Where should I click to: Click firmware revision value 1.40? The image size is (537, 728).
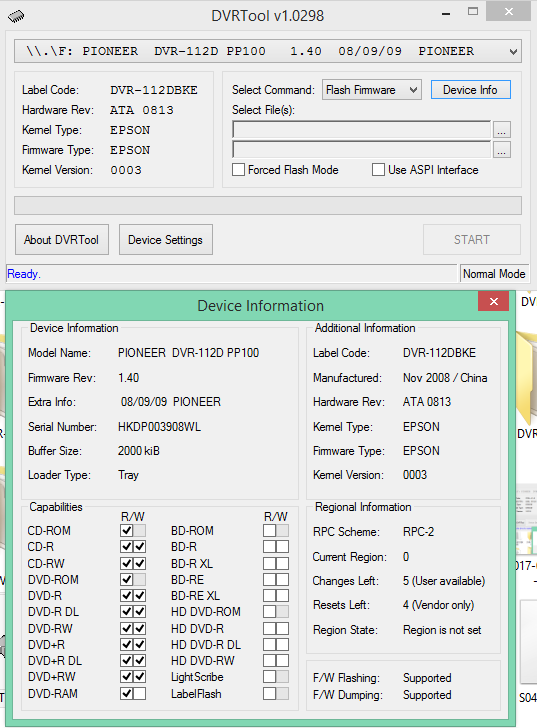click(129, 378)
